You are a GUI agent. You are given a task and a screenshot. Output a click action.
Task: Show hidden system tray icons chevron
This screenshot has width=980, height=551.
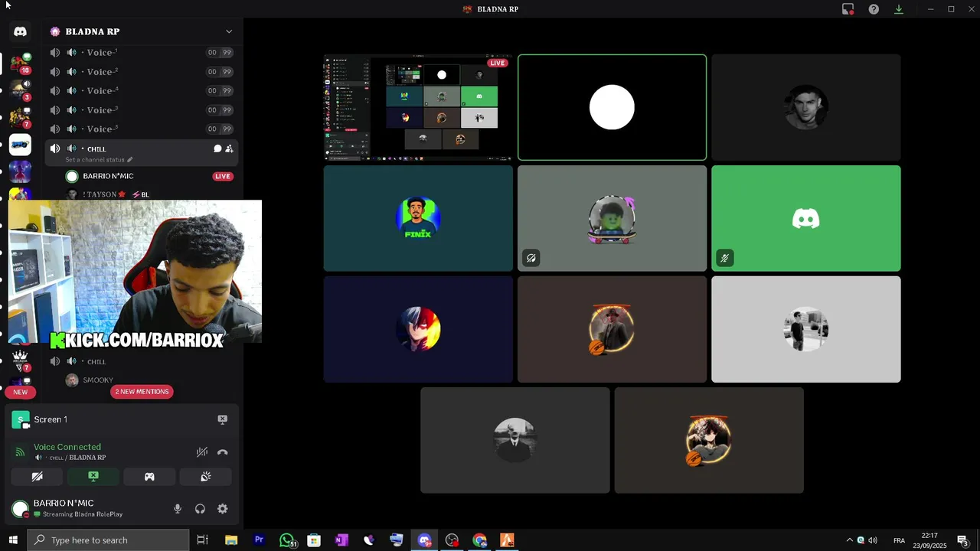coord(849,540)
